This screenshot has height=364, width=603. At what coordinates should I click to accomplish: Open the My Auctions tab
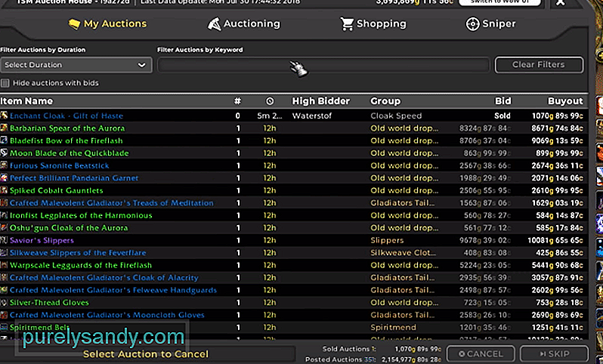(107, 24)
